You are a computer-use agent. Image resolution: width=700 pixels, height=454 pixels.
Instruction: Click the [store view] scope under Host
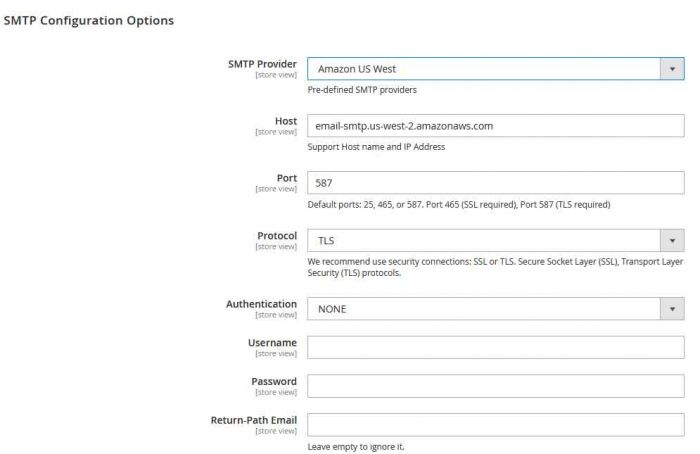point(276,132)
